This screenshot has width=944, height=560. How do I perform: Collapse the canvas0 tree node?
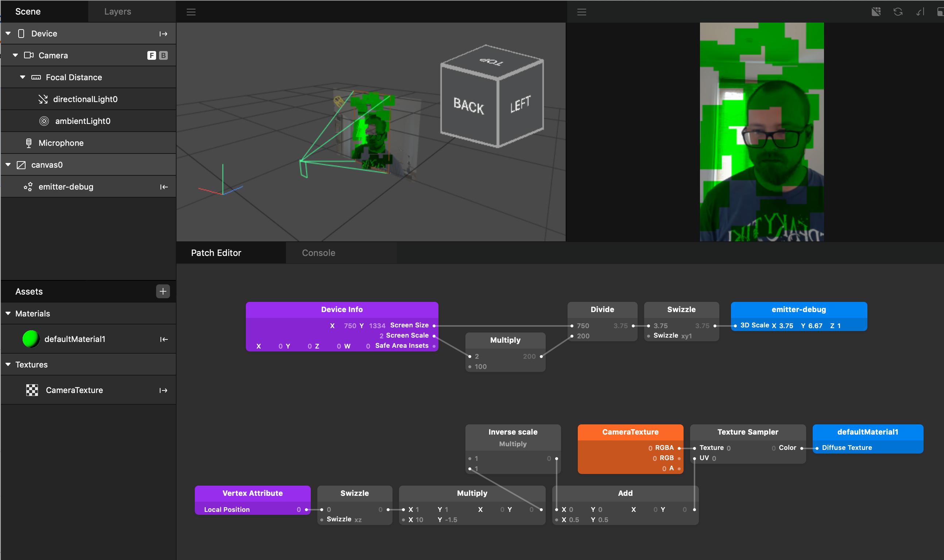pos(8,164)
